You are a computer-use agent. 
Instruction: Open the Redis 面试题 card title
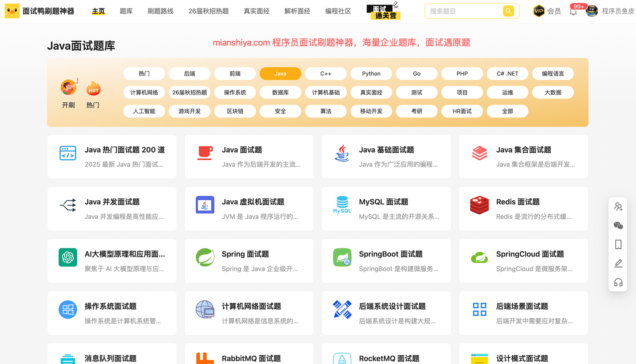coord(518,202)
